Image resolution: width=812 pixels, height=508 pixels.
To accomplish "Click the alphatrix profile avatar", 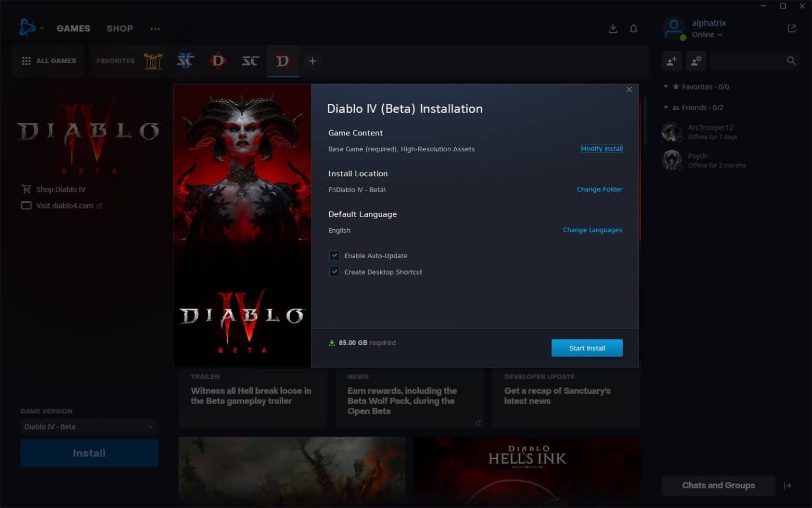I will (x=674, y=29).
